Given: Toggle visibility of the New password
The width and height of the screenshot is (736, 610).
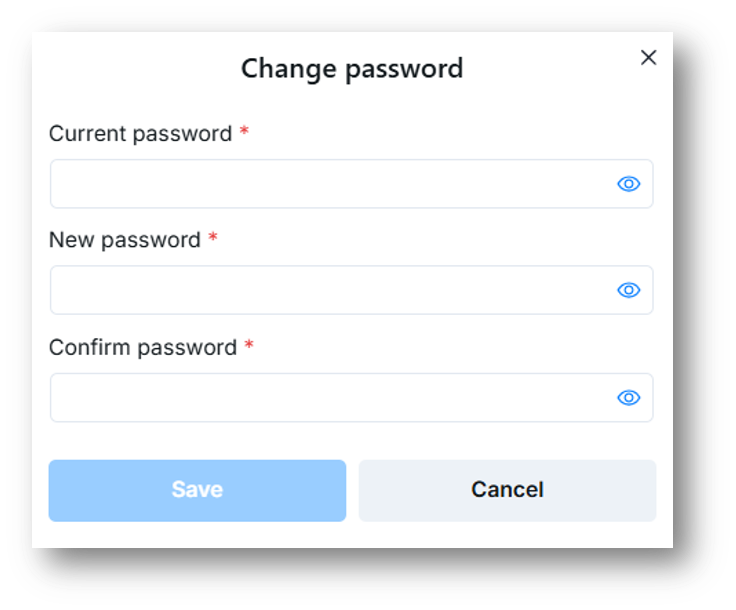Looking at the screenshot, I should [628, 290].
